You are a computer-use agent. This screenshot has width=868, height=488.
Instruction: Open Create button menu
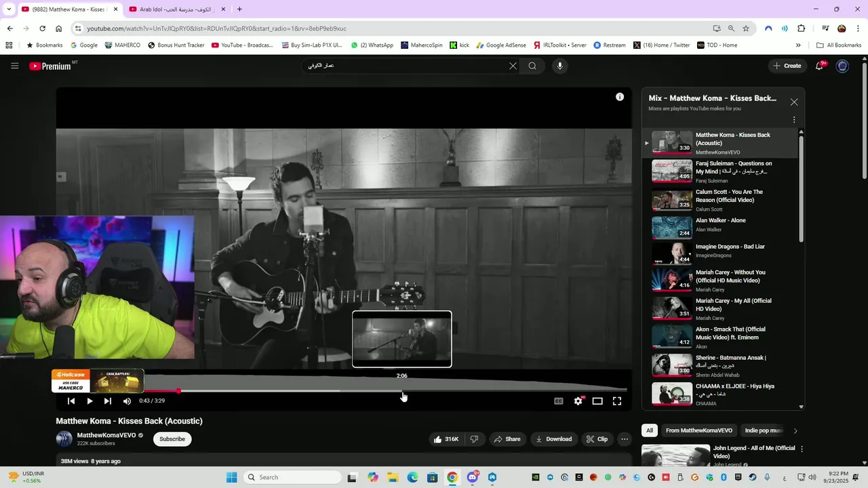click(787, 66)
